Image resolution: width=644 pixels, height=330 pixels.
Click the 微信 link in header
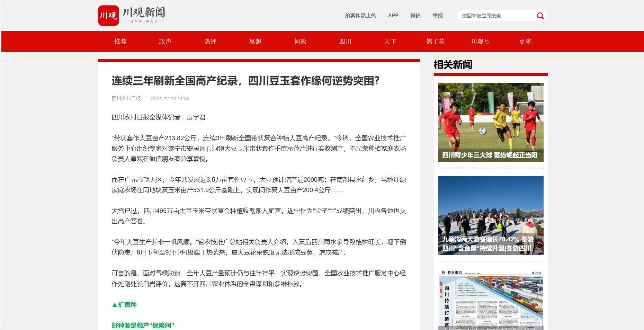pyautogui.click(x=415, y=16)
